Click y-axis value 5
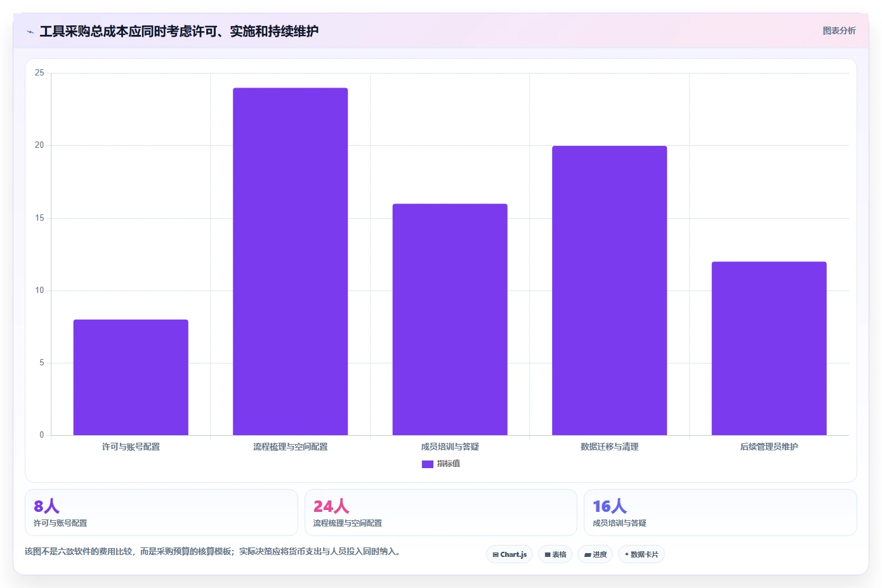The width and height of the screenshot is (882, 588). click(42, 363)
